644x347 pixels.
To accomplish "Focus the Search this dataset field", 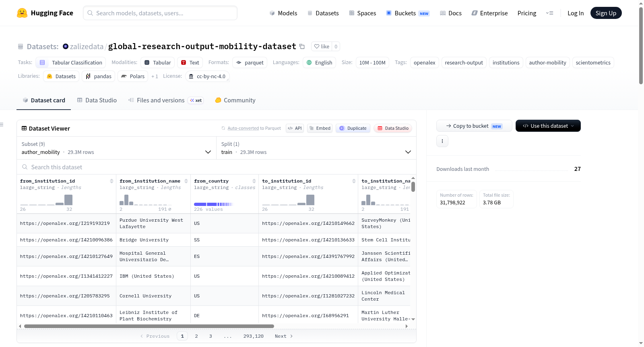I will point(217,167).
